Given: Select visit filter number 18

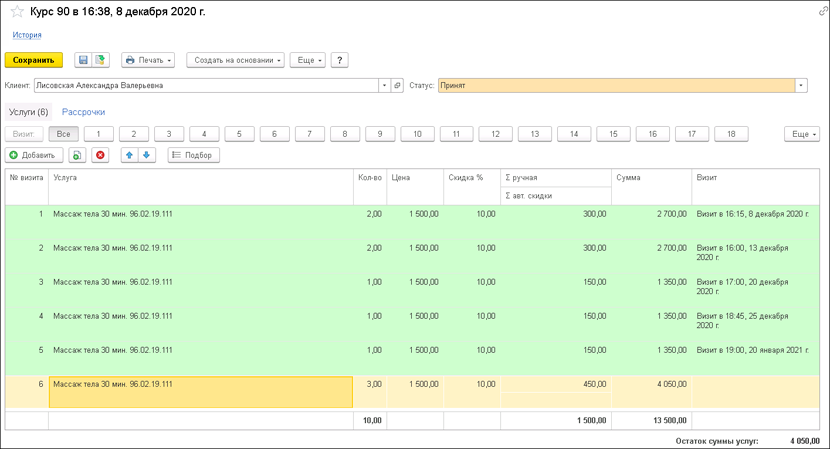Looking at the screenshot, I should coord(731,134).
